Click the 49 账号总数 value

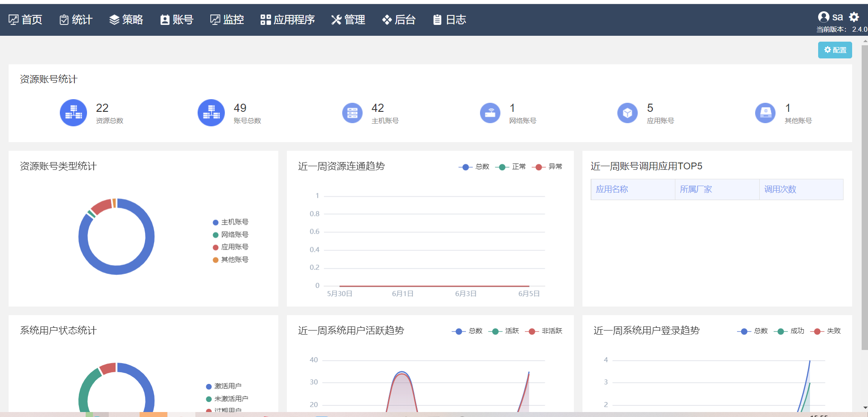240,108
